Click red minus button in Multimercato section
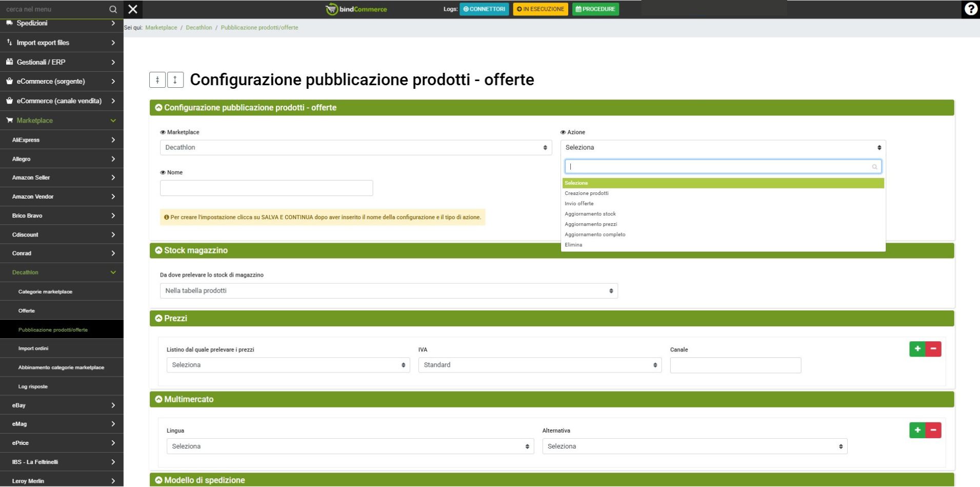The height and width of the screenshot is (487, 980). 933,430
